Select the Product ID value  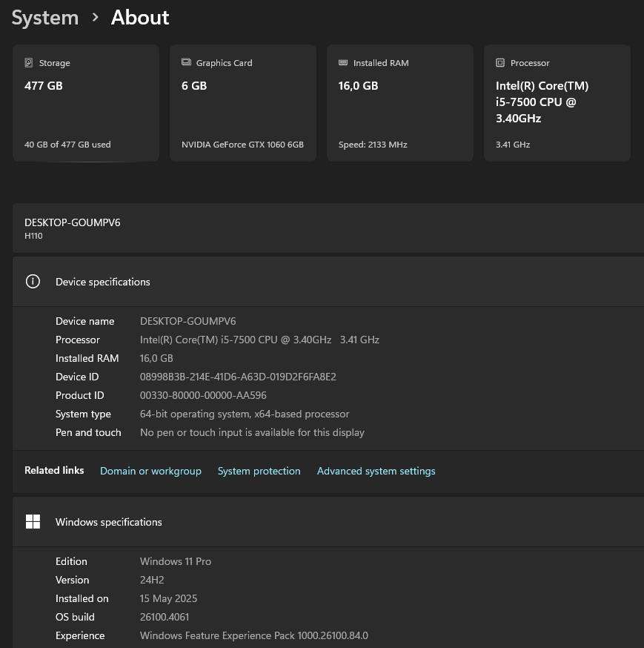[x=203, y=394]
